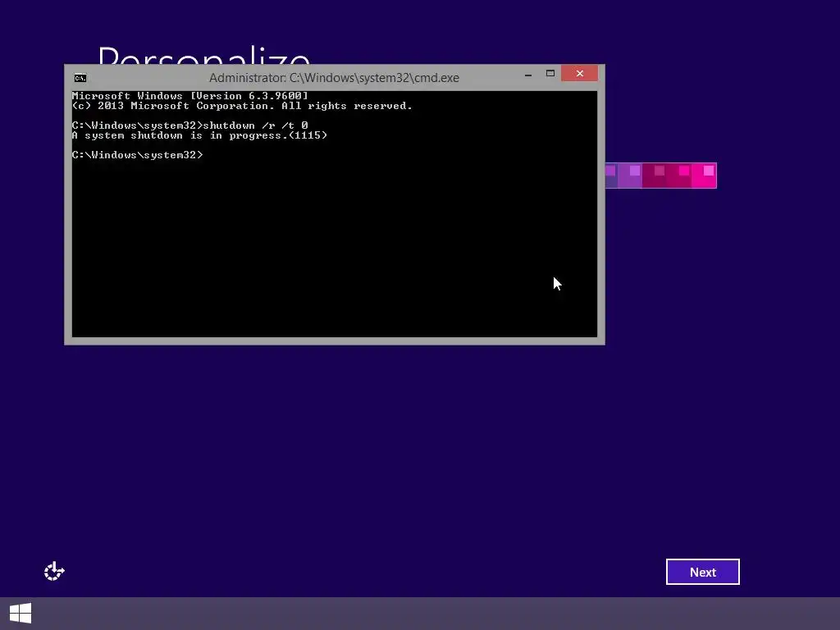Click the cmd.exe window title text
840x630 pixels.
[x=334, y=78]
